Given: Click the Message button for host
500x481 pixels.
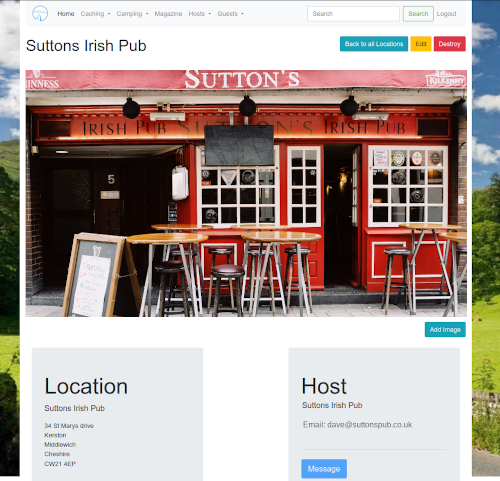Looking at the screenshot, I should coord(324,469).
